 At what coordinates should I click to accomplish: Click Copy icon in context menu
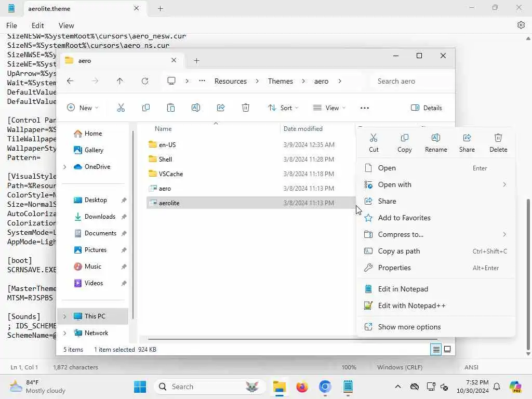pyautogui.click(x=404, y=138)
